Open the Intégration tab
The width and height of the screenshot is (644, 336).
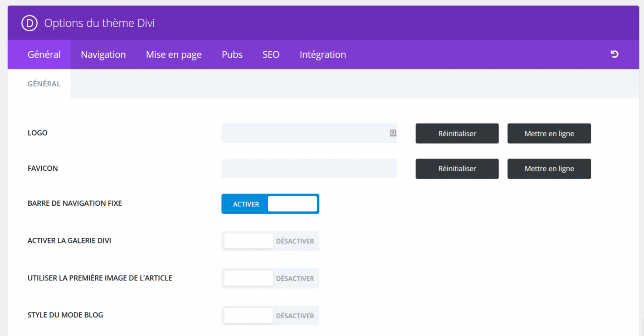pyautogui.click(x=322, y=54)
